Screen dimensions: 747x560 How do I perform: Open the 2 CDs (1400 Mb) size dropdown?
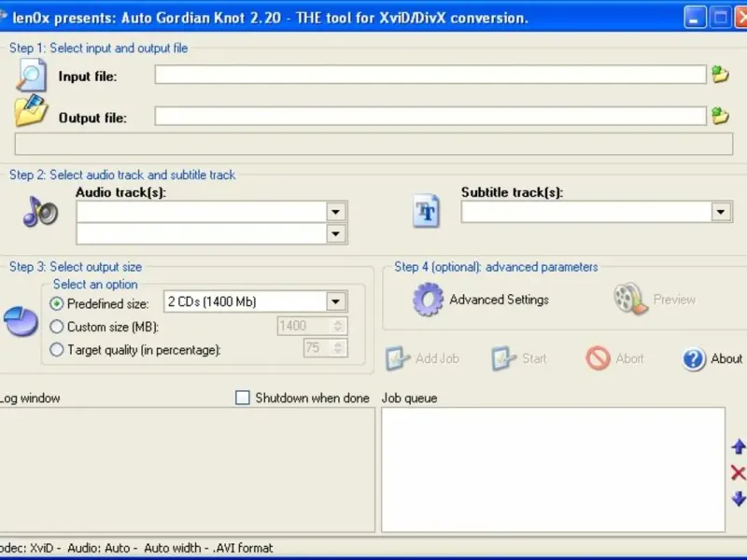coord(336,301)
